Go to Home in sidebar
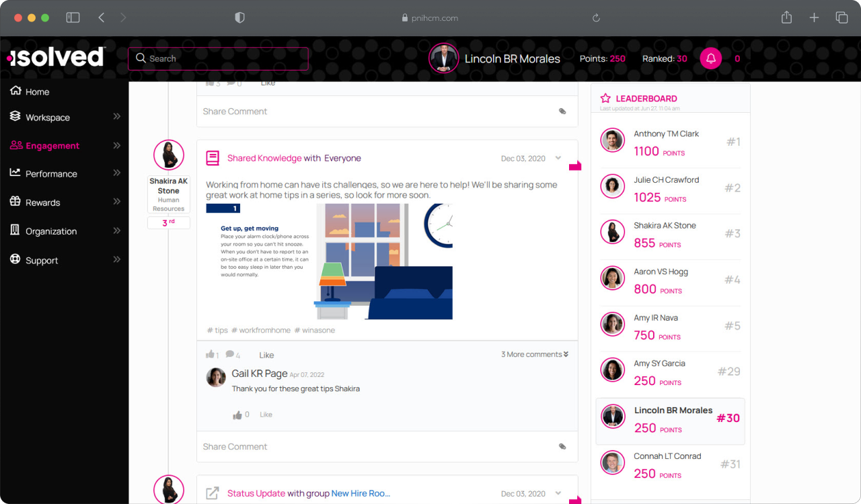The image size is (861, 504). [x=37, y=91]
